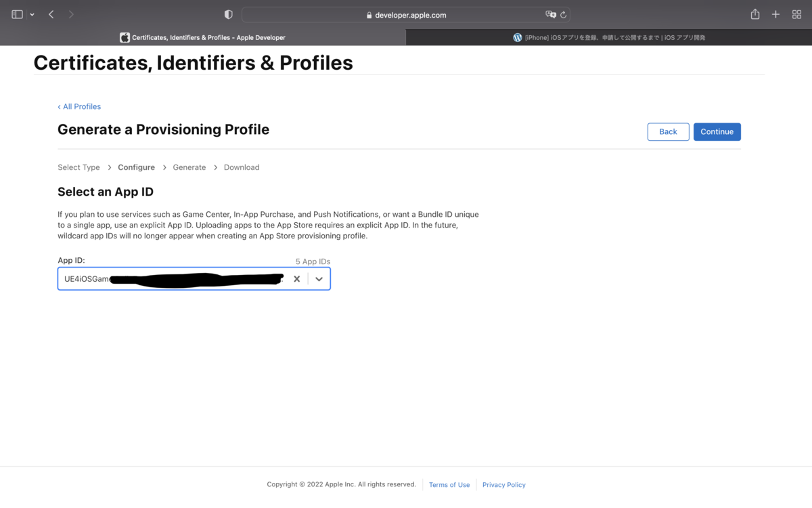Click the developer.apple.com address bar

coord(406,14)
